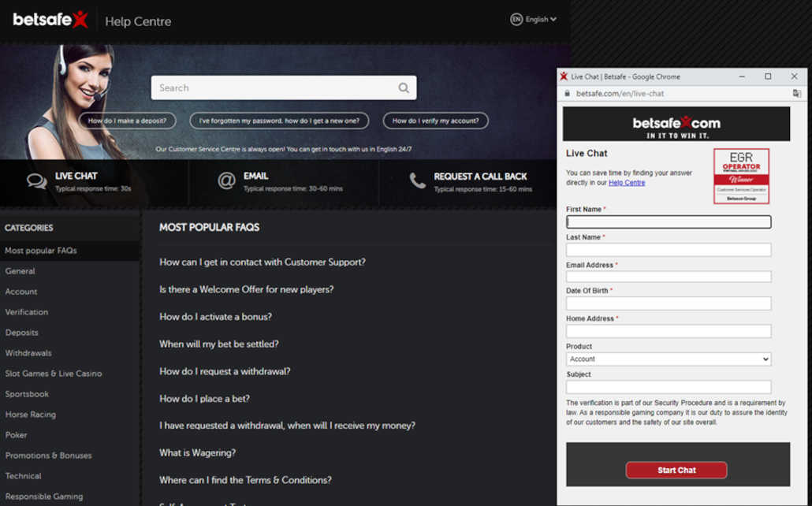812x506 pixels.
Task: Open FAQ 'When will my bet be settled?'
Action: click(x=219, y=344)
